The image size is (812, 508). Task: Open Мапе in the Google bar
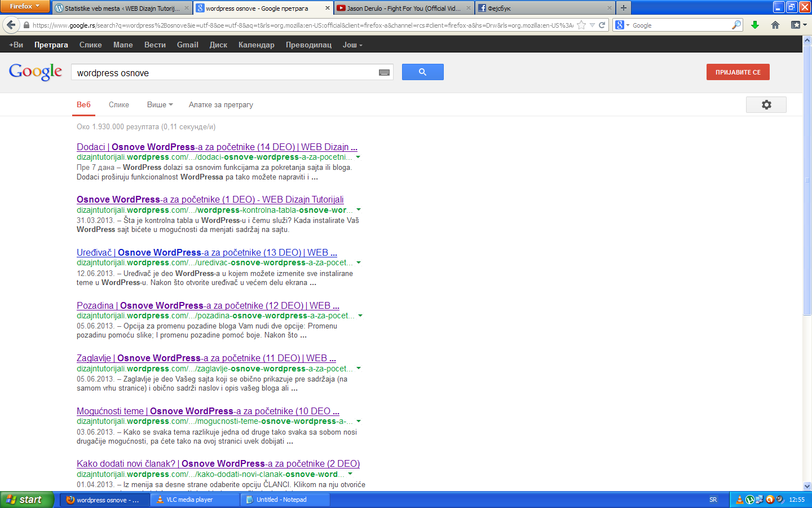point(123,45)
